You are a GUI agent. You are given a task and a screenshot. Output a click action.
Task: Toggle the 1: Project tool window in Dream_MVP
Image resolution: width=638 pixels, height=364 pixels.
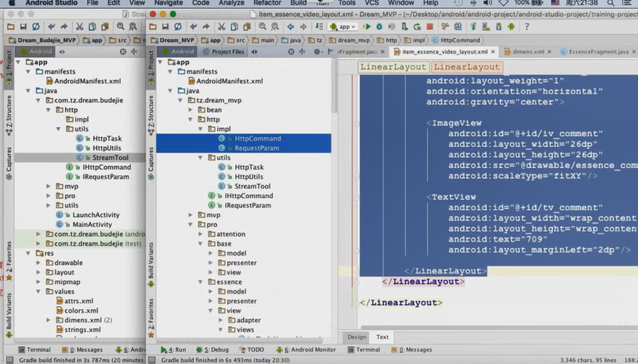coord(151,68)
